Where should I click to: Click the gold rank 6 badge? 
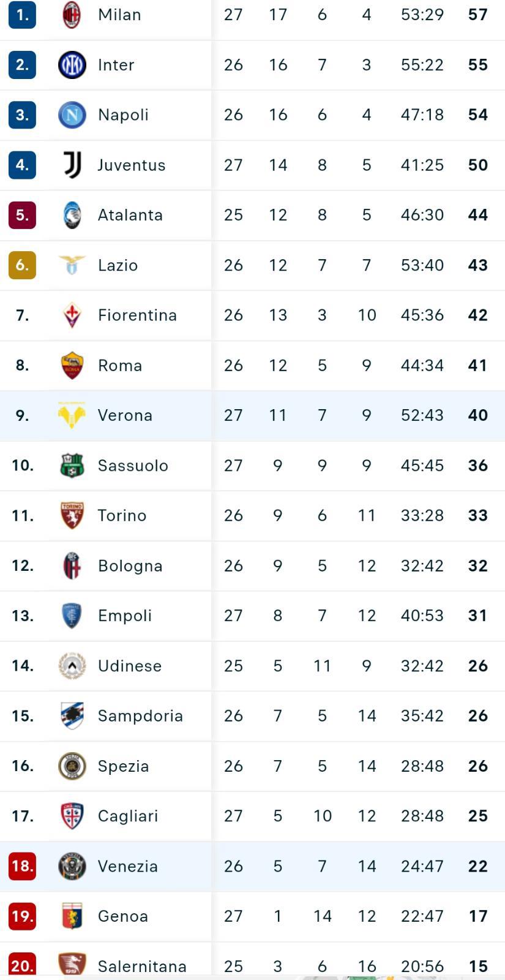click(x=22, y=265)
